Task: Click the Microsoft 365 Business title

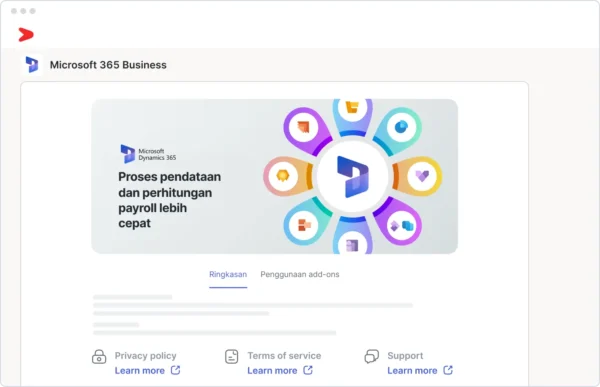Action: tap(108, 65)
